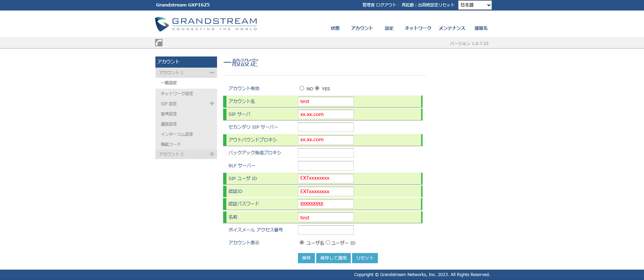Open the 連絡先 menu
Screen dimensions: 644x280
481,28
